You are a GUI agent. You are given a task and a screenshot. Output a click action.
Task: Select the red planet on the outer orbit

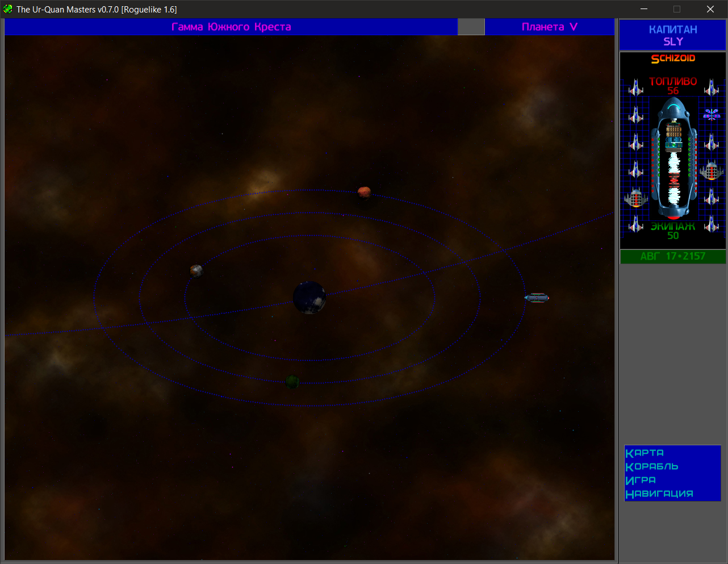364,192
